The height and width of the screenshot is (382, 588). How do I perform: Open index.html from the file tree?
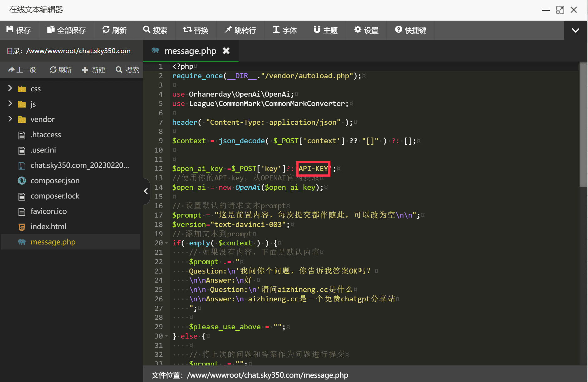coord(48,227)
